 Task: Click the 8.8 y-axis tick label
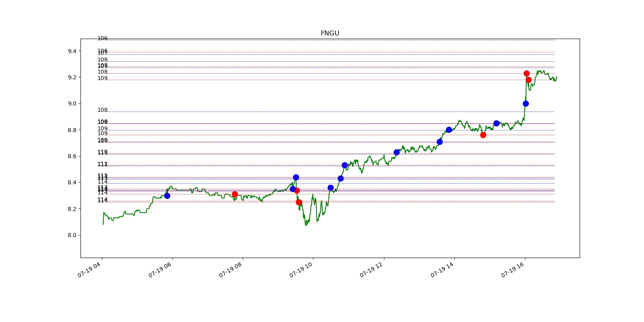72,130
